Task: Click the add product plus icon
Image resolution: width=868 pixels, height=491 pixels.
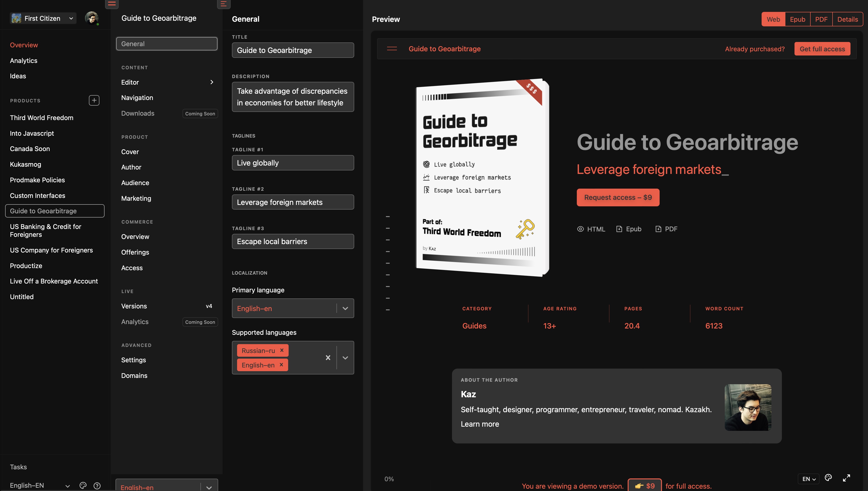Action: coord(94,100)
